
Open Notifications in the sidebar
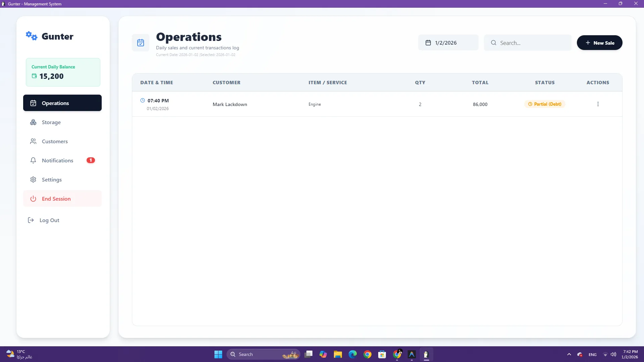[x=62, y=160]
